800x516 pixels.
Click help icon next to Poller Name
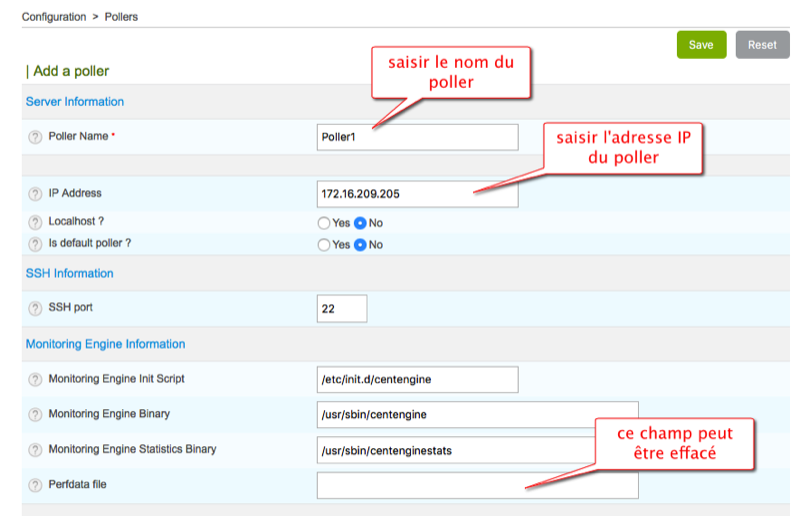pyautogui.click(x=35, y=137)
